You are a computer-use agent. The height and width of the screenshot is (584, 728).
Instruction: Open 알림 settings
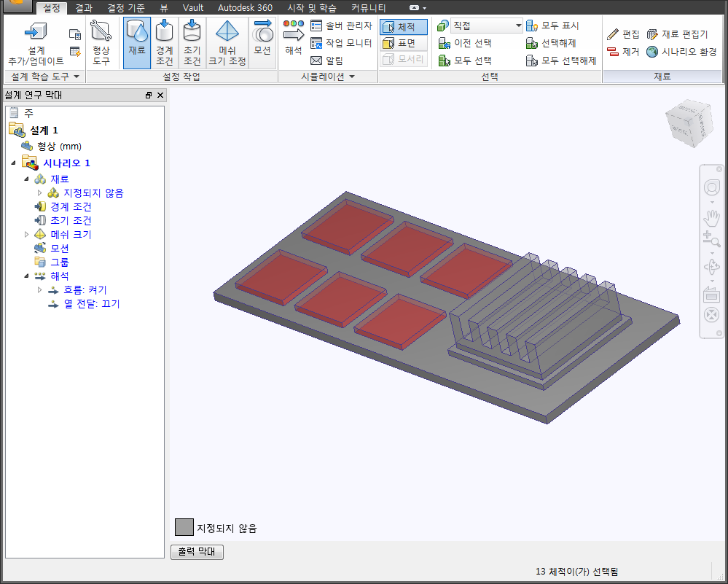327,61
